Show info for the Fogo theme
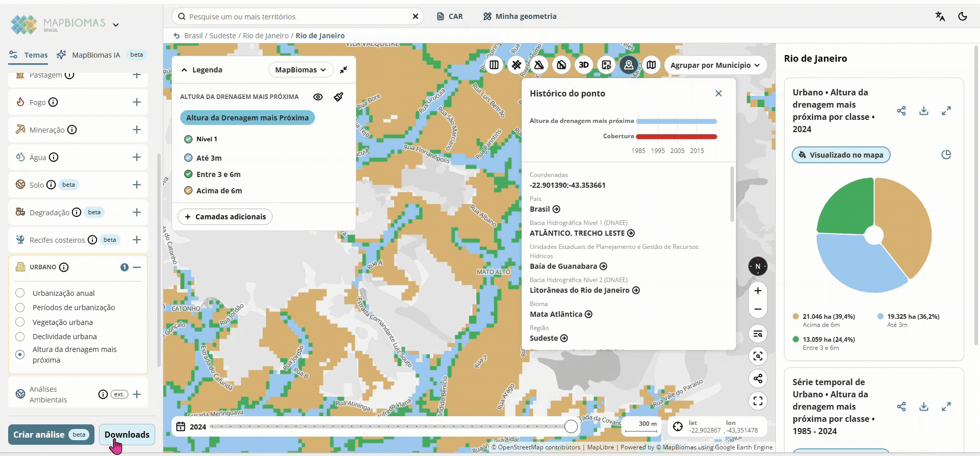 tap(53, 102)
